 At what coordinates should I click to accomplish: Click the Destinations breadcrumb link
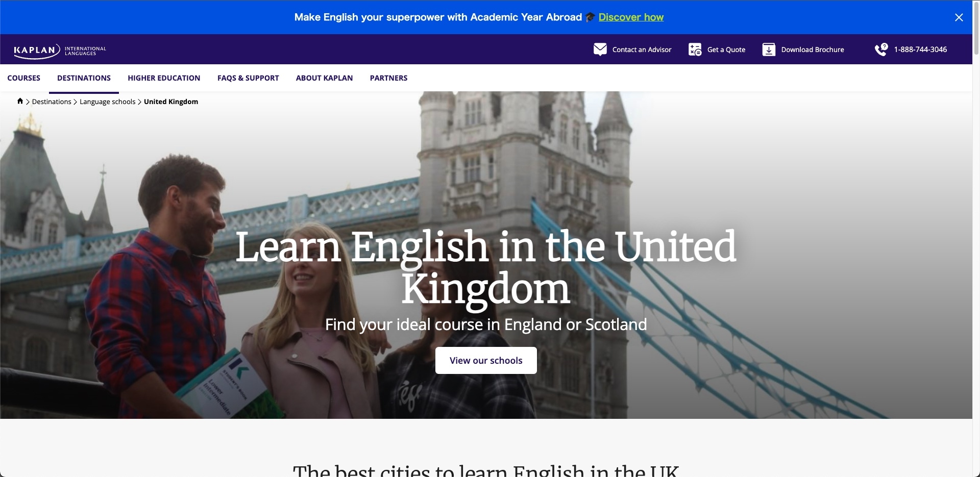coord(51,102)
